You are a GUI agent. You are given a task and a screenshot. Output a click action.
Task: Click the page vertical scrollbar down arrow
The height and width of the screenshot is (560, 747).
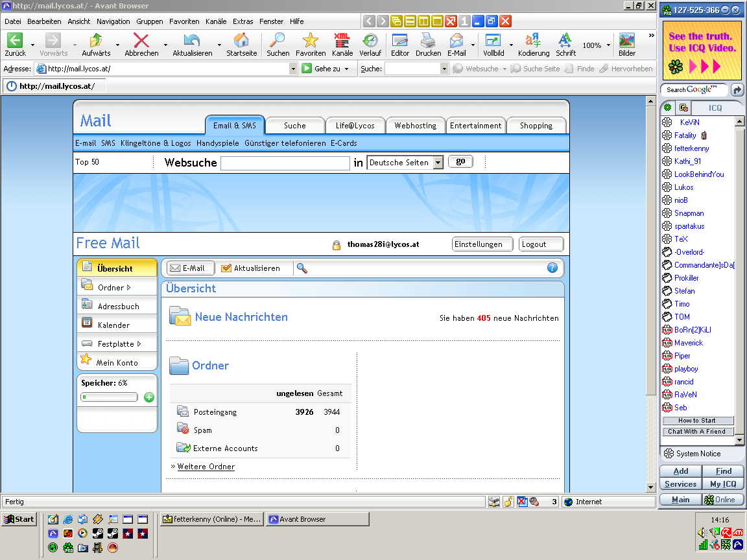(x=651, y=487)
